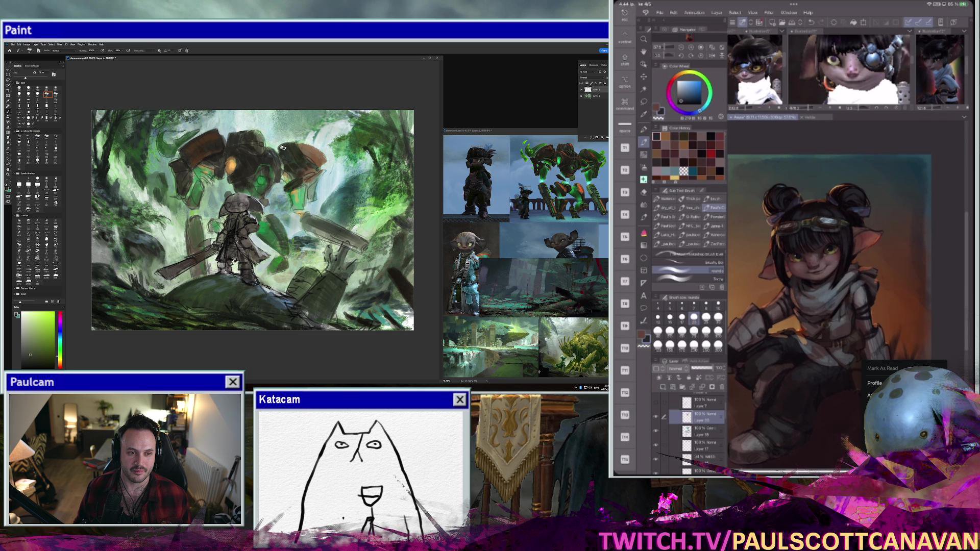This screenshot has width=980, height=551.
Task: Hide Layer 17 in Clip Studio
Action: tap(656, 445)
